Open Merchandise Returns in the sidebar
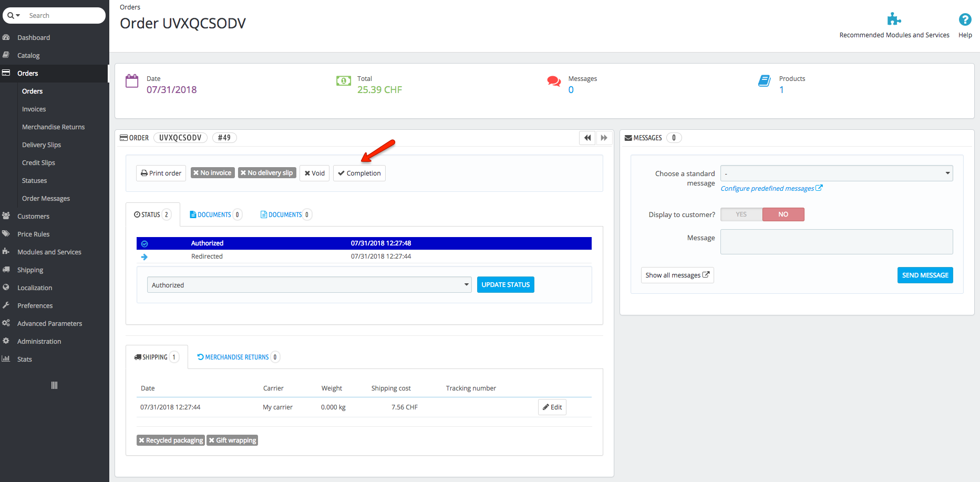 (53, 127)
